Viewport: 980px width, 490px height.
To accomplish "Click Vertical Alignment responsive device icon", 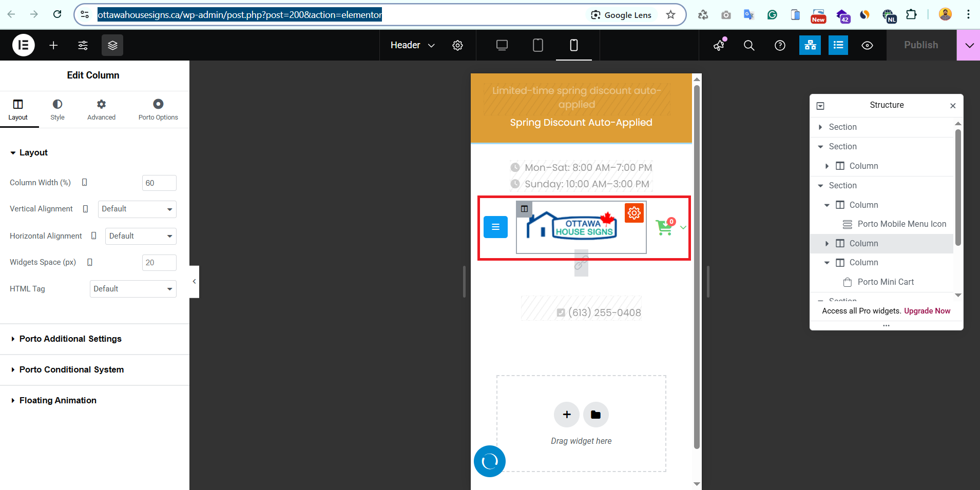I will tap(86, 209).
